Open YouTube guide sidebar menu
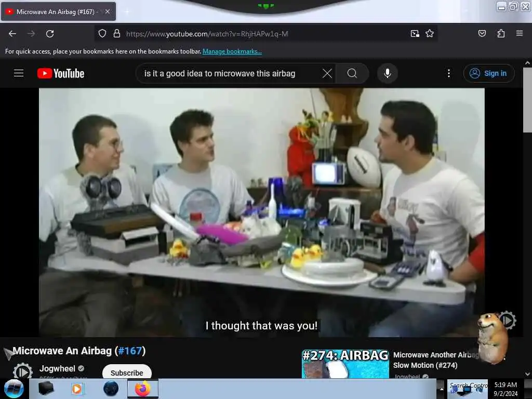Viewport: 532px width, 399px height. point(19,73)
